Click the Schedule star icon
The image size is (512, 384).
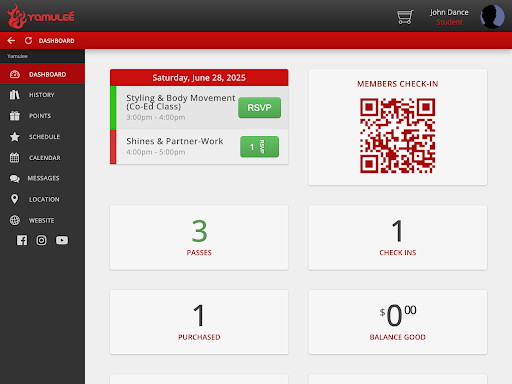click(x=15, y=137)
